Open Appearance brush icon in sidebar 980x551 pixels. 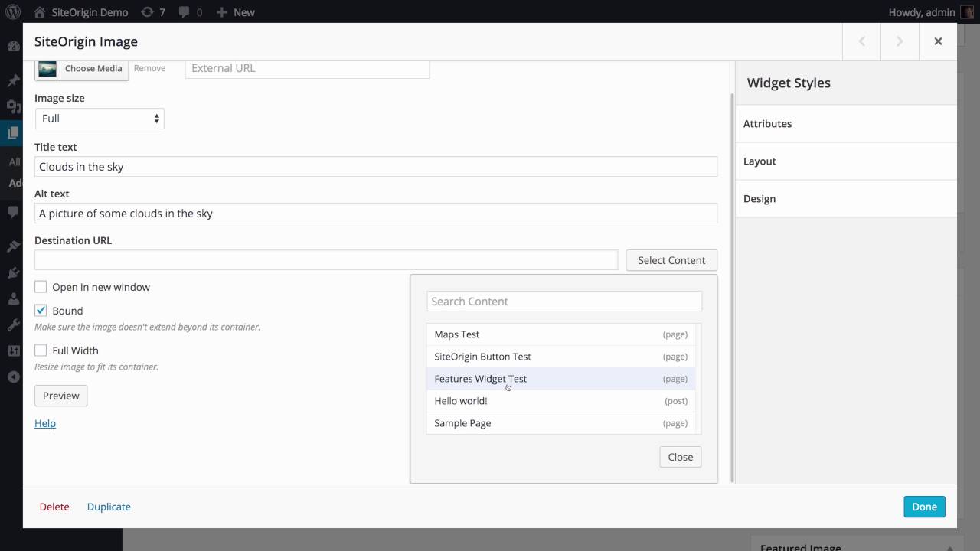click(x=13, y=246)
